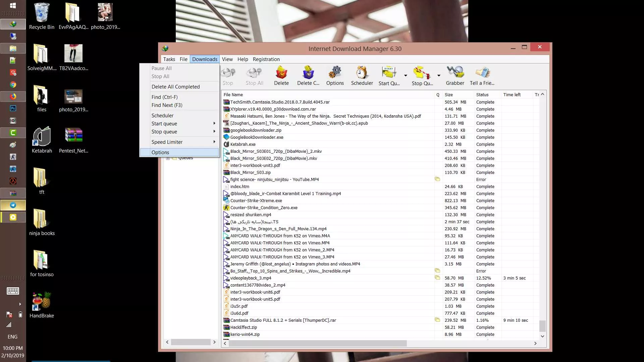Image resolution: width=644 pixels, height=362 pixels.
Task: Click the Stop toolbar icon
Action: tap(228, 76)
